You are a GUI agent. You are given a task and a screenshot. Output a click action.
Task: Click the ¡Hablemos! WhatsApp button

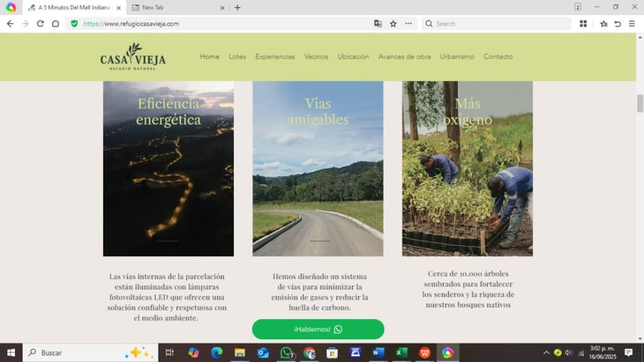[318, 329]
